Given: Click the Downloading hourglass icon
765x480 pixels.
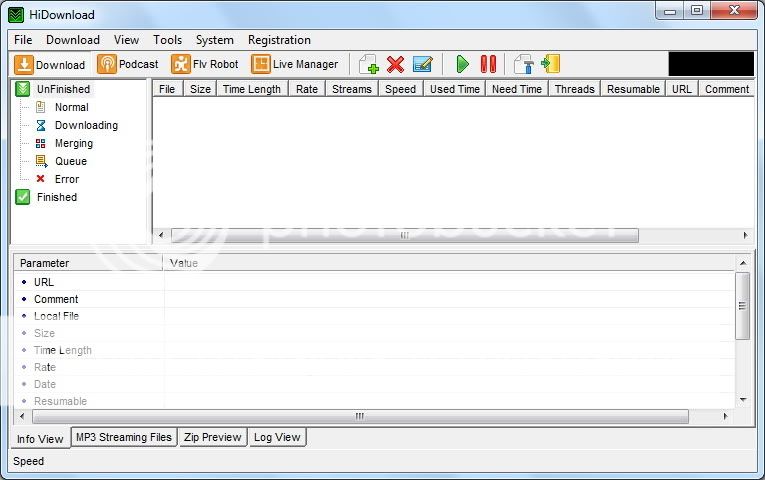Looking at the screenshot, I should point(41,125).
